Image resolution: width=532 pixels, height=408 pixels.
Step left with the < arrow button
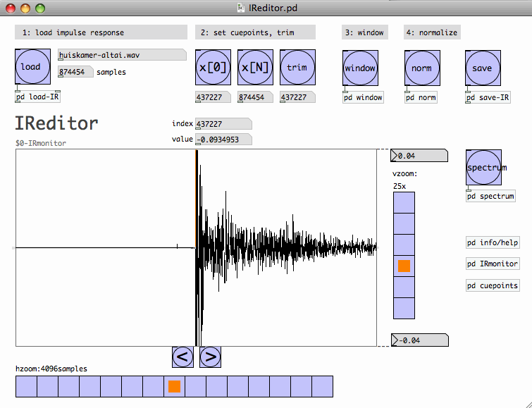point(183,357)
